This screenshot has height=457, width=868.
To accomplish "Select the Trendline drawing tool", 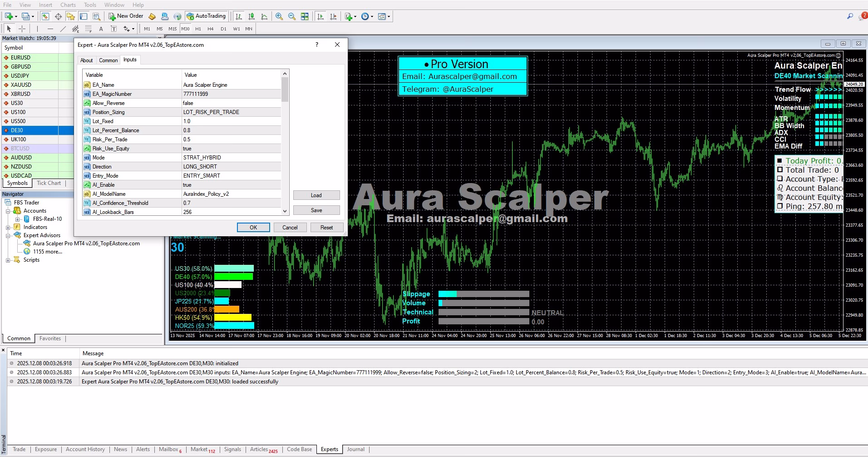I will tap(63, 29).
